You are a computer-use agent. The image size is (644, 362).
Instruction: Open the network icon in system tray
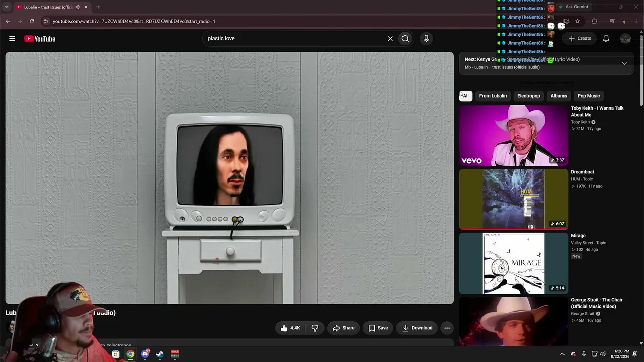pos(594,354)
